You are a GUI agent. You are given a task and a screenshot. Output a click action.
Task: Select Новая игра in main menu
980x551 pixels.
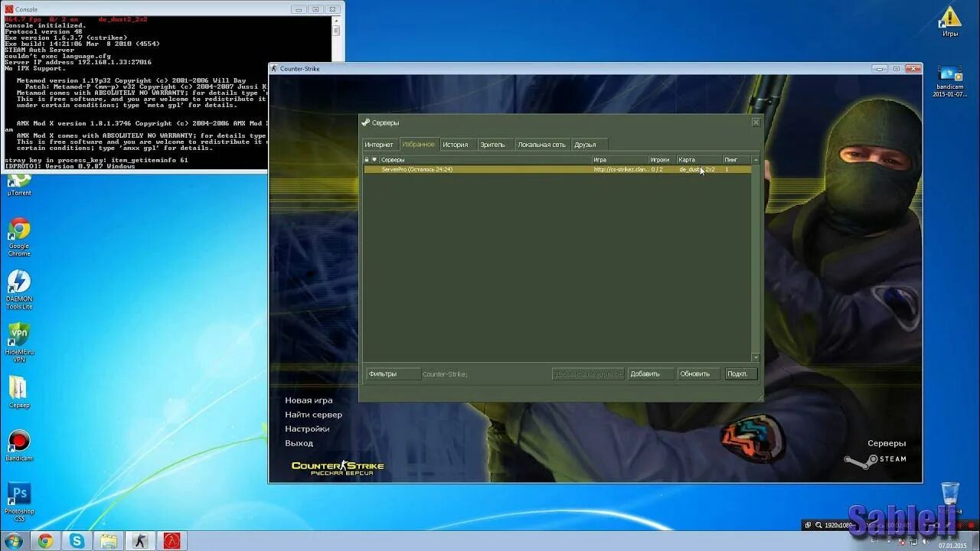309,400
